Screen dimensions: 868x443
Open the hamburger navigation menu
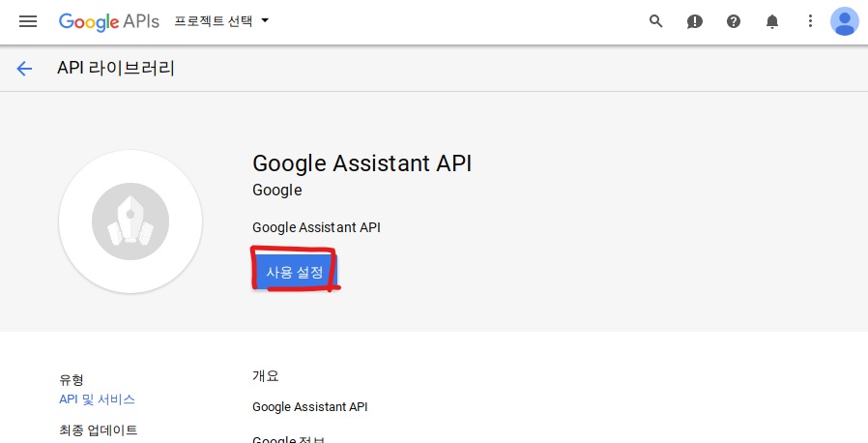click(28, 21)
